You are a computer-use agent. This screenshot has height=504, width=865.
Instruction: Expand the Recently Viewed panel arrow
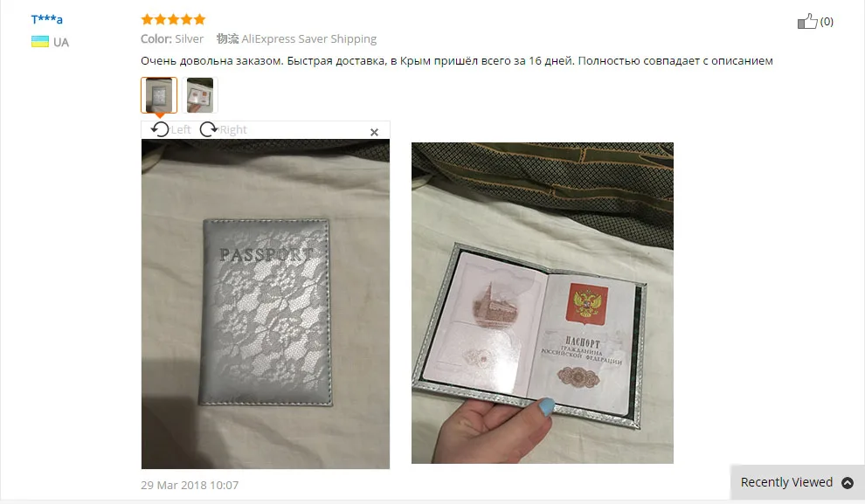(848, 483)
